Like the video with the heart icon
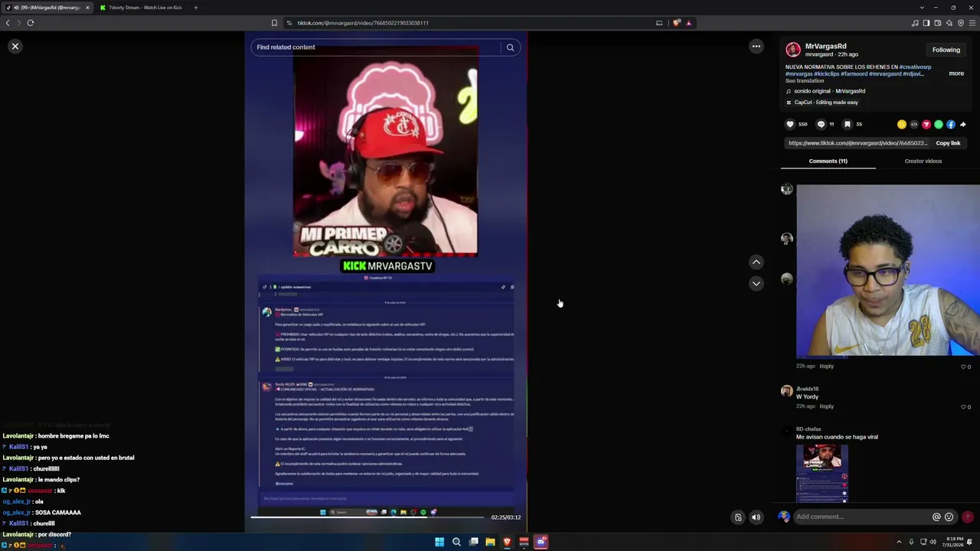This screenshot has height=551, width=980. click(x=790, y=124)
